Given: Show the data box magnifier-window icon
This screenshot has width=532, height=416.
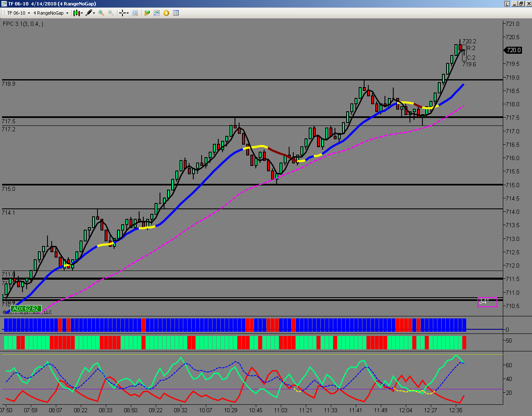Looking at the screenshot, I should point(135,13).
